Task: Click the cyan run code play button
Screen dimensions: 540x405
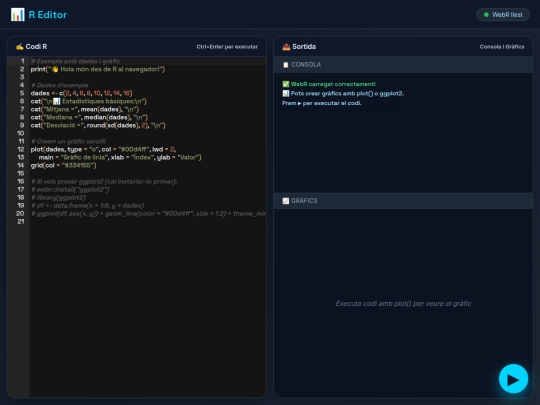Action: pyautogui.click(x=513, y=378)
